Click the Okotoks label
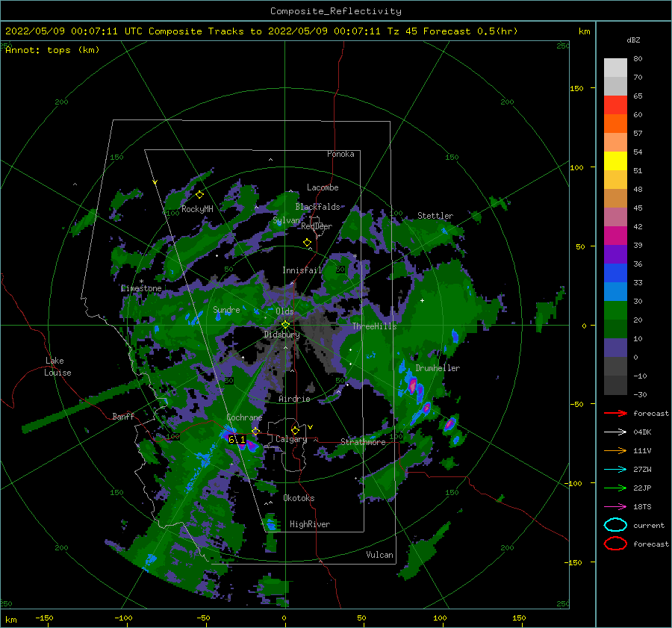Screen dimensions: 672x628 pos(299,498)
